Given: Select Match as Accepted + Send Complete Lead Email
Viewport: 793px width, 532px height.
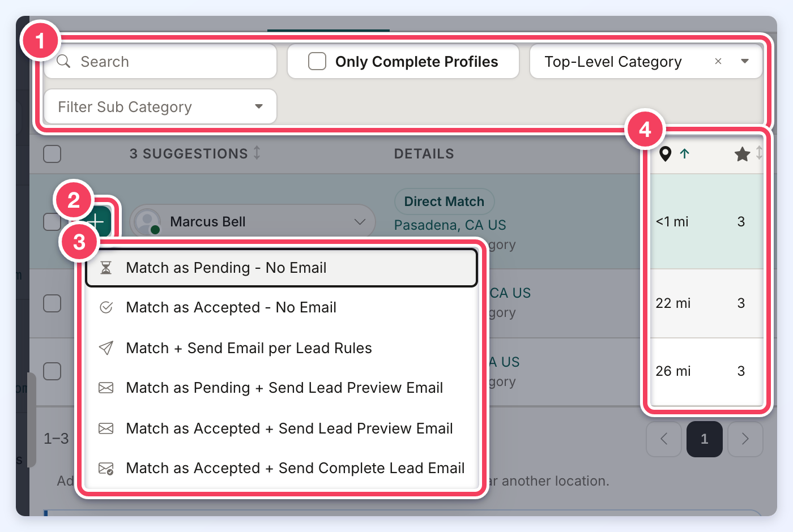Looking at the screenshot, I should coord(282,468).
